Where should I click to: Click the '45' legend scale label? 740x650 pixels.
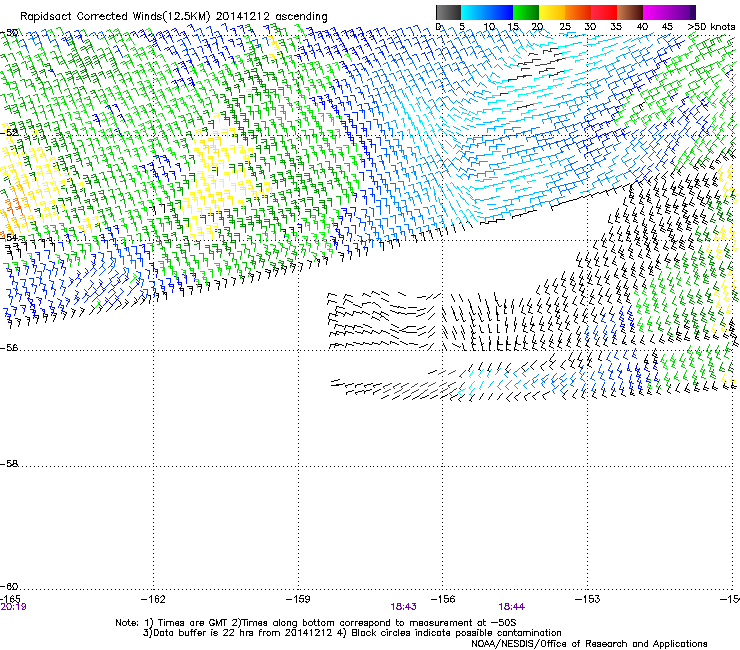pyautogui.click(x=667, y=27)
